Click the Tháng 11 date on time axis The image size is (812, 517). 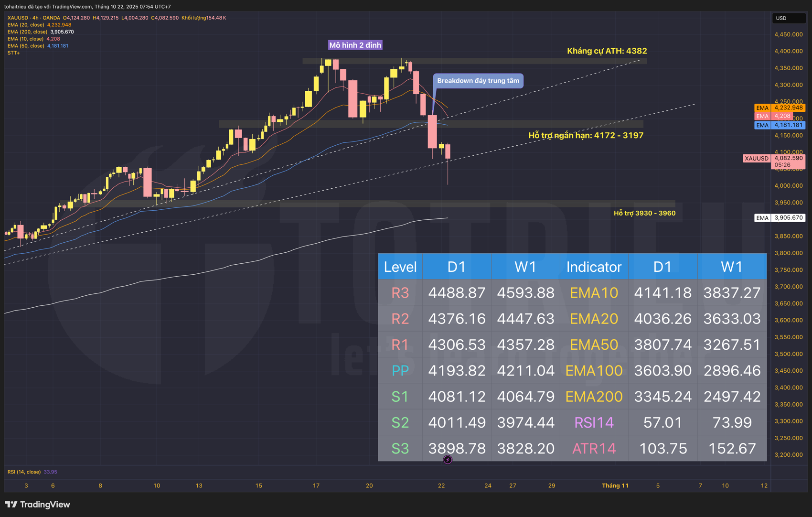point(615,485)
